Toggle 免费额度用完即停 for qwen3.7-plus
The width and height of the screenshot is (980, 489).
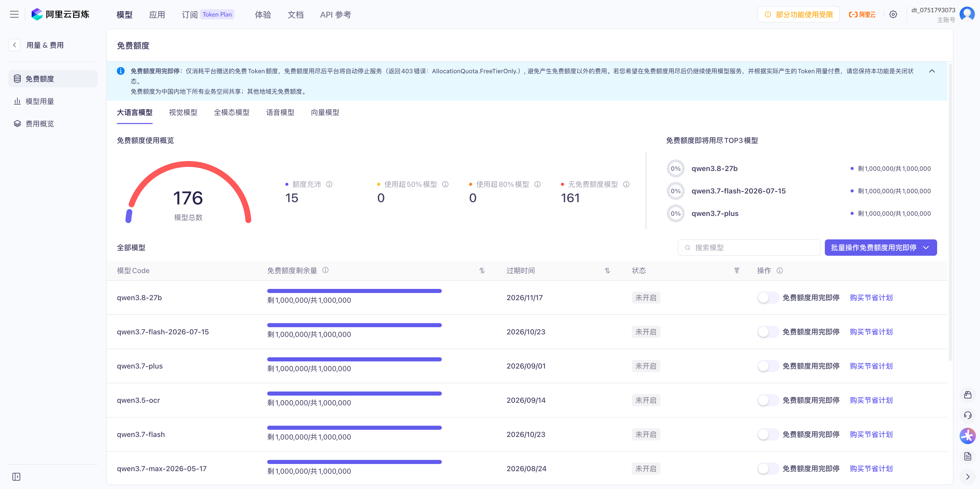pos(768,366)
